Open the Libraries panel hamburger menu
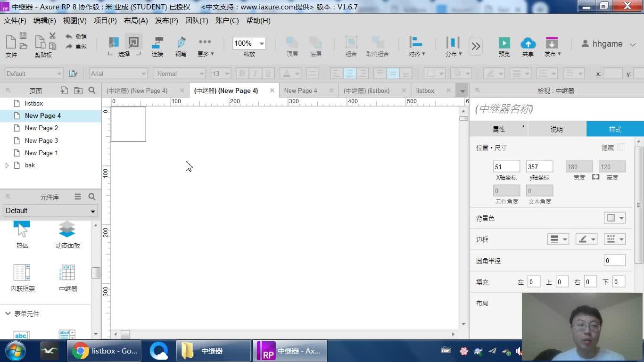Viewport: 644px width, 362px height. coord(78,197)
